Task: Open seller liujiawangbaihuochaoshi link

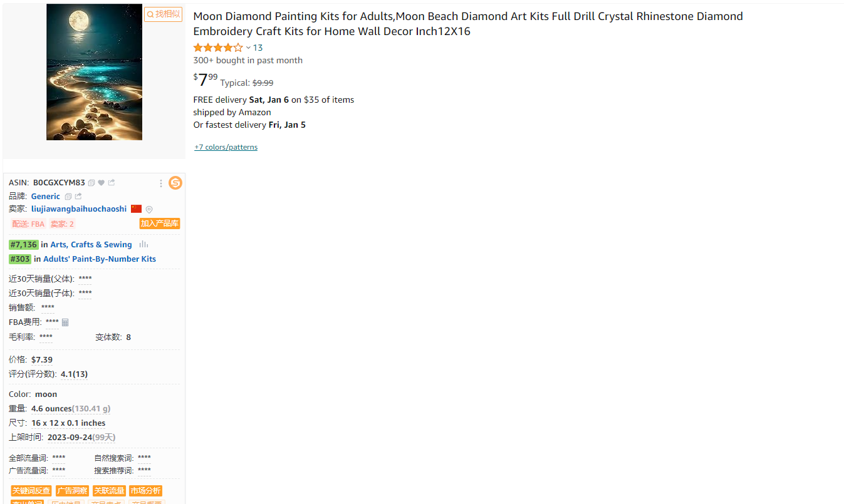Action: pyautogui.click(x=79, y=209)
